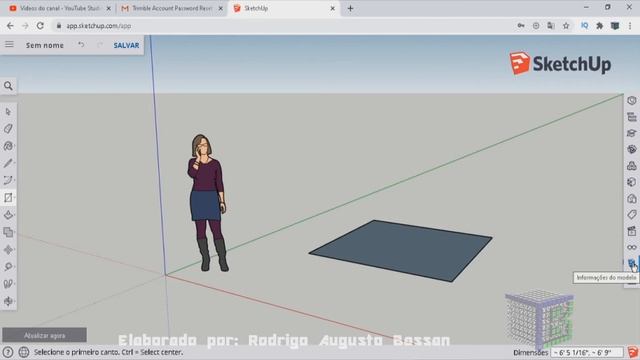Screen dimensions: 640x360
Task: Pick the Eraser tool
Action: (x=8, y=129)
